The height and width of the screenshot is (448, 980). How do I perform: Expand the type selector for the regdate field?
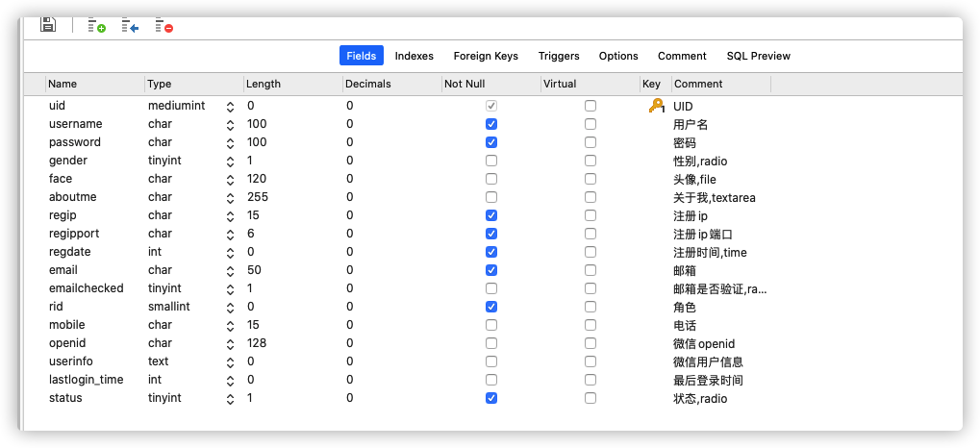(230, 252)
